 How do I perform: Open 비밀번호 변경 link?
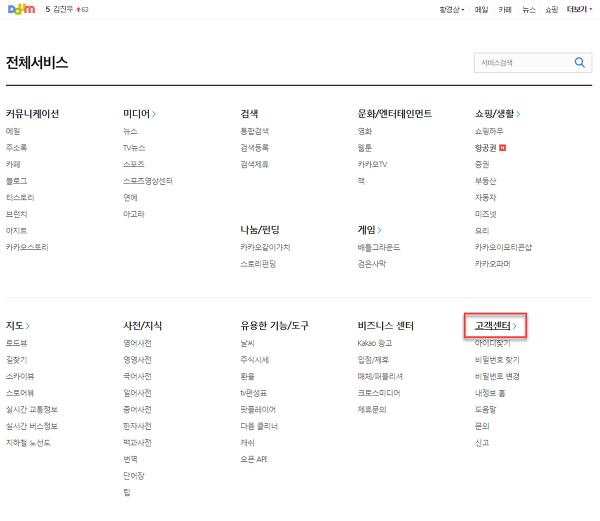(497, 376)
